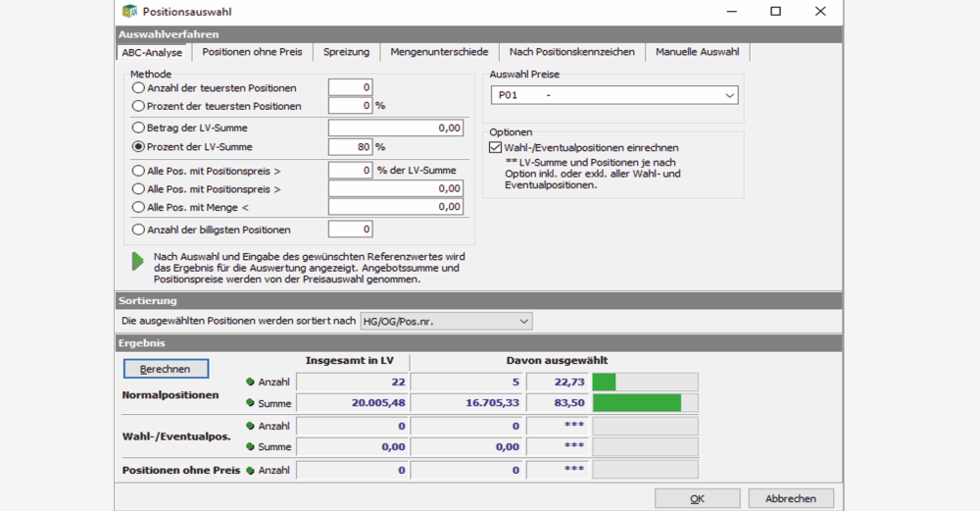Viewport: 980px width, 511px height.
Task: Click the Normalpositionen total count 22
Action: pyautogui.click(x=398, y=382)
